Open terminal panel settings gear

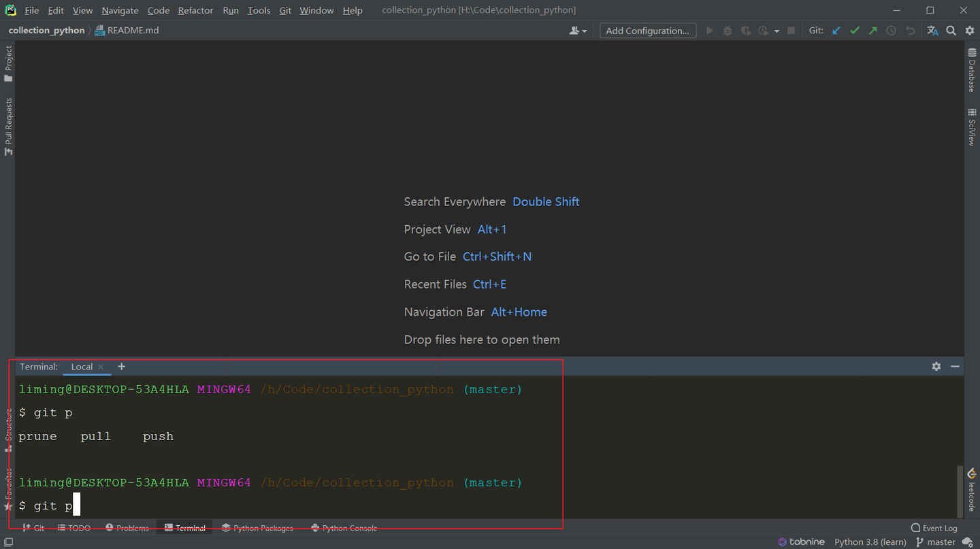[936, 367]
